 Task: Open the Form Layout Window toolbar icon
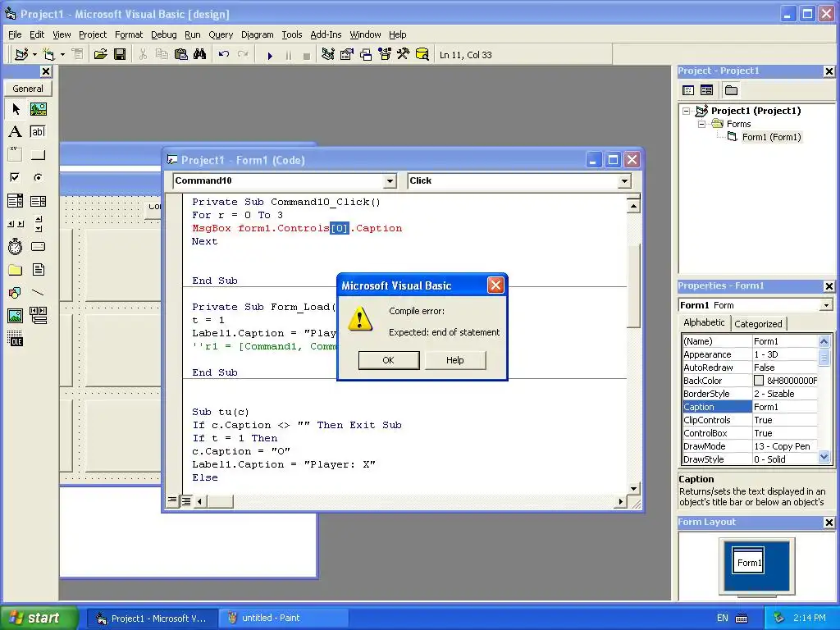[366, 54]
